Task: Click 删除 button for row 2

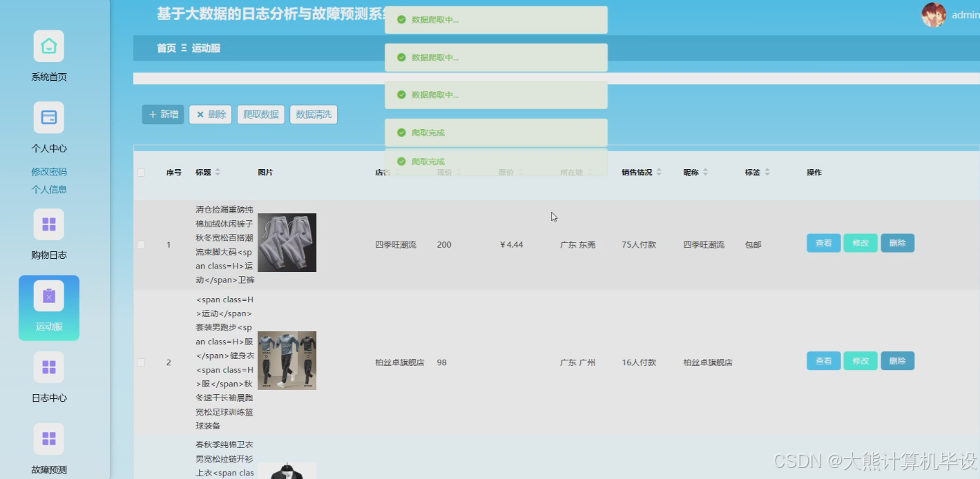Action: 898,361
